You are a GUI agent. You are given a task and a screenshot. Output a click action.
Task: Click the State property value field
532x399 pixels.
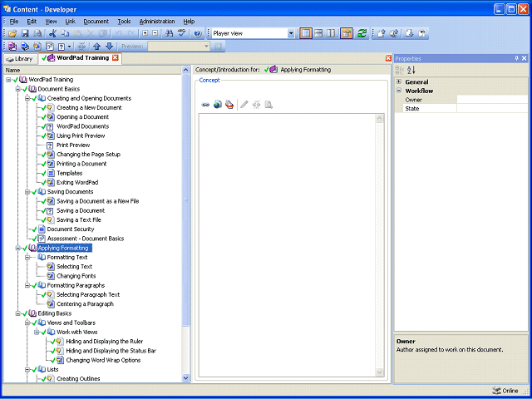[492, 108]
